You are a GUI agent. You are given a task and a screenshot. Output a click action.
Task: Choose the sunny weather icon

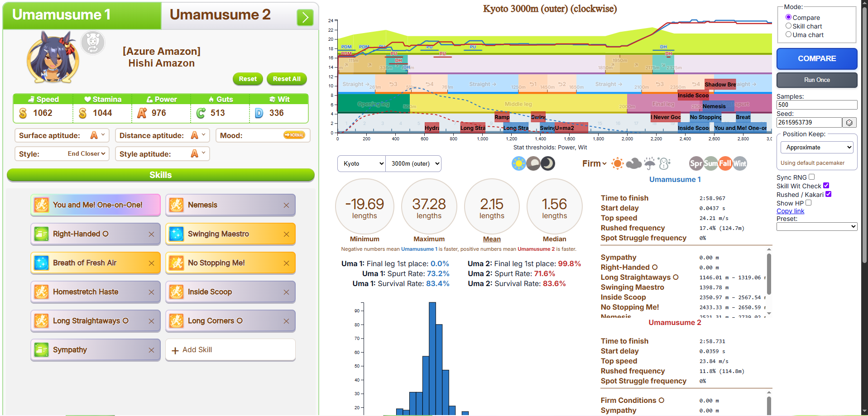tap(617, 163)
